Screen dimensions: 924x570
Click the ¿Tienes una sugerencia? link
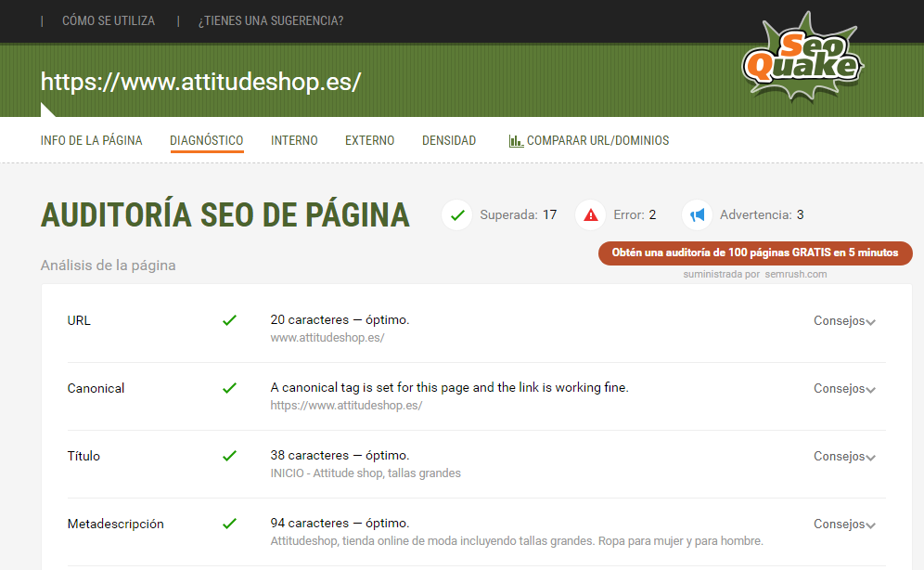tap(271, 21)
